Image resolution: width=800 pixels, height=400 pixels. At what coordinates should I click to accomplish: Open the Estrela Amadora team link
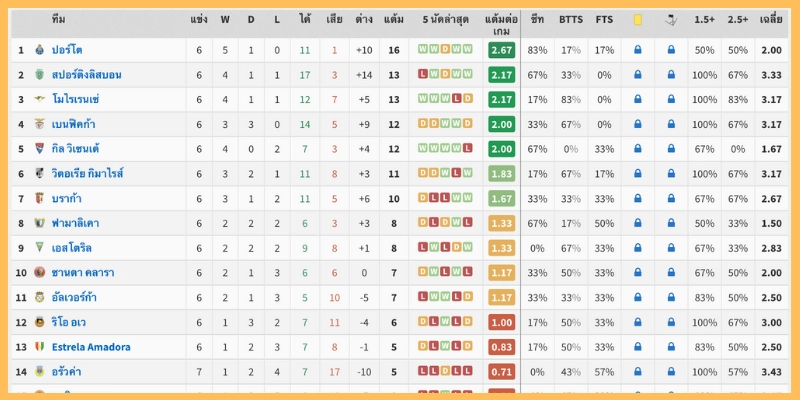[x=91, y=347]
